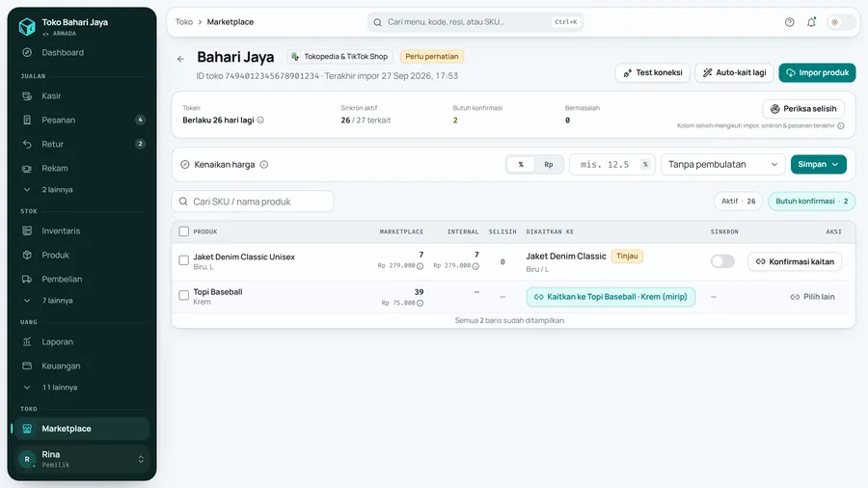Click the Tokopedia & TikTok Shop badge
Viewport: 868px width, 488px height.
pos(339,57)
